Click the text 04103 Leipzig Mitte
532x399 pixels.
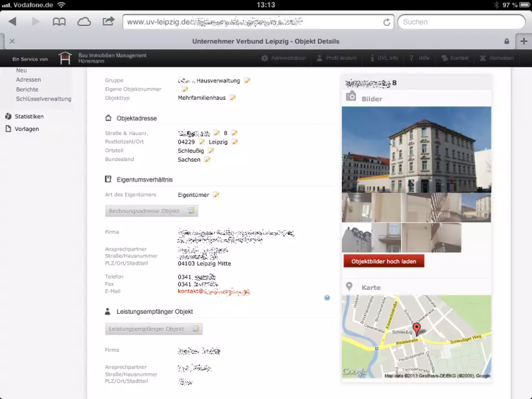pos(204,263)
